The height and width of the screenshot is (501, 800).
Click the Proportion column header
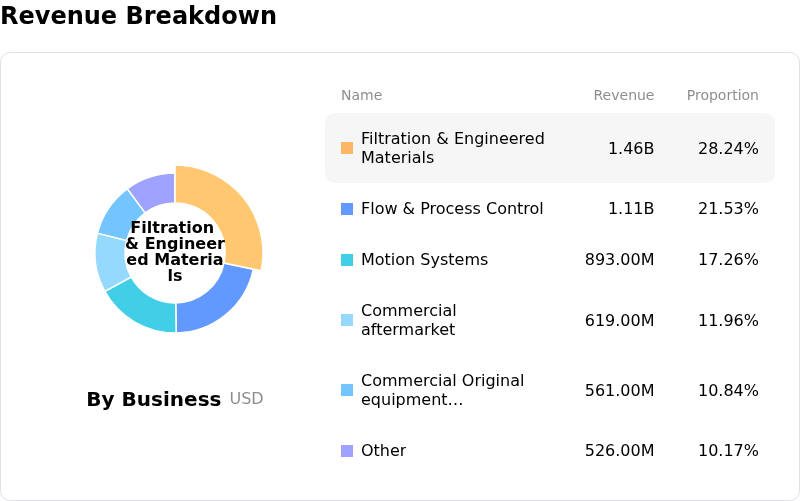pyautogui.click(x=722, y=96)
